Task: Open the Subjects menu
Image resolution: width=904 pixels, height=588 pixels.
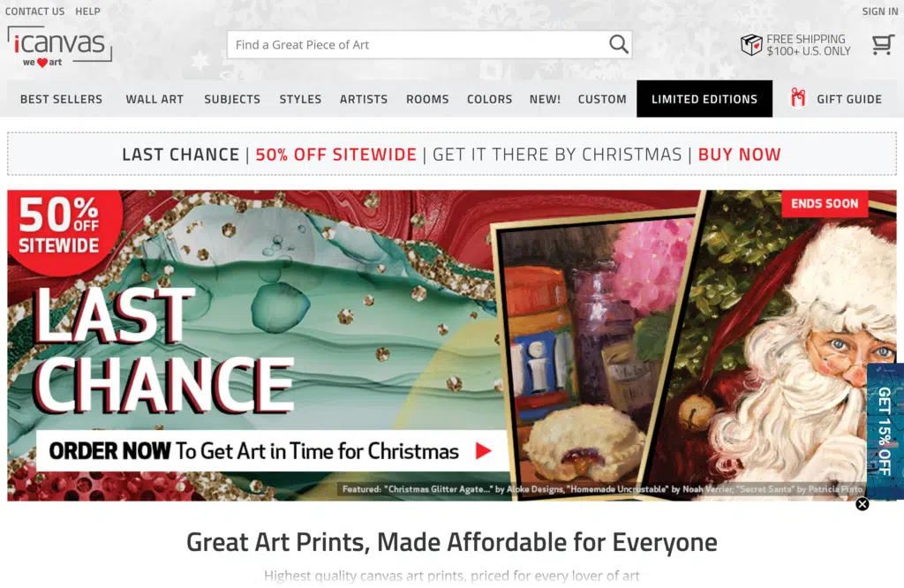Action: (x=232, y=99)
